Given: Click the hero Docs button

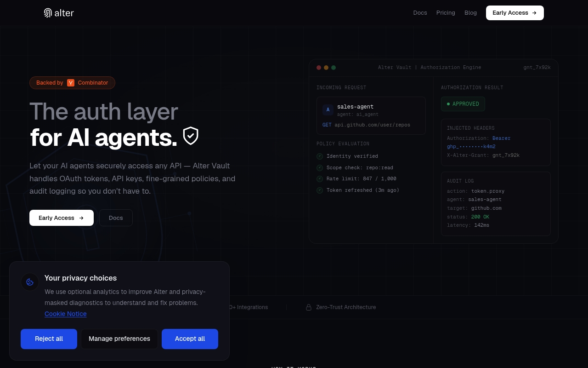Looking at the screenshot, I should click(x=116, y=218).
